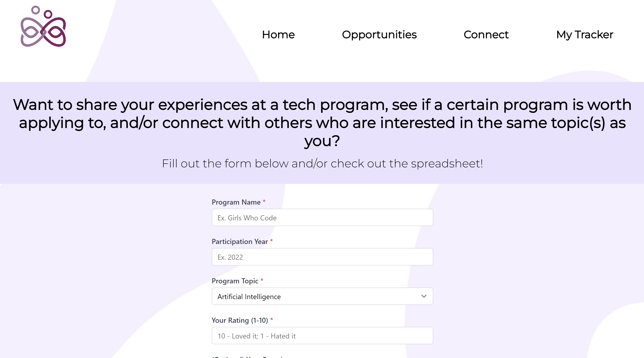The image size is (644, 358).
Task: Click the 'Fill out the form below' subtitle
Action: (x=322, y=163)
